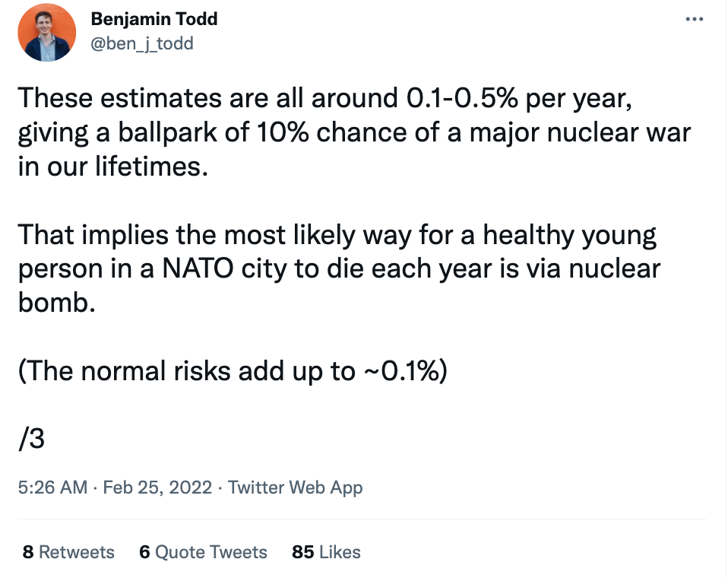Click the word Retweets in stats
Image resolution: width=728 pixels, height=578 pixels.
click(x=77, y=552)
